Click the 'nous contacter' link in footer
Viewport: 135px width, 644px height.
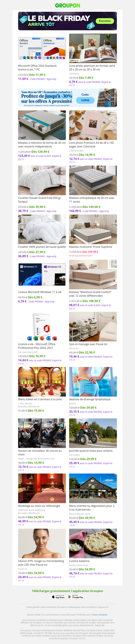coord(100,614)
